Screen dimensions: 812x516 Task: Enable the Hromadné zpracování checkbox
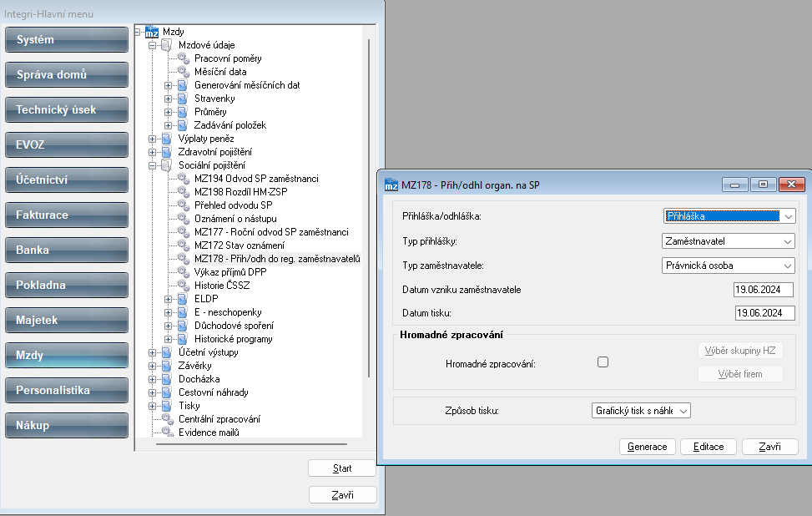[603, 362]
